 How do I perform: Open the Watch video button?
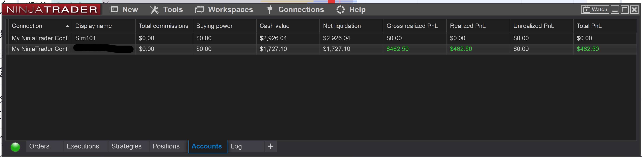tap(595, 10)
